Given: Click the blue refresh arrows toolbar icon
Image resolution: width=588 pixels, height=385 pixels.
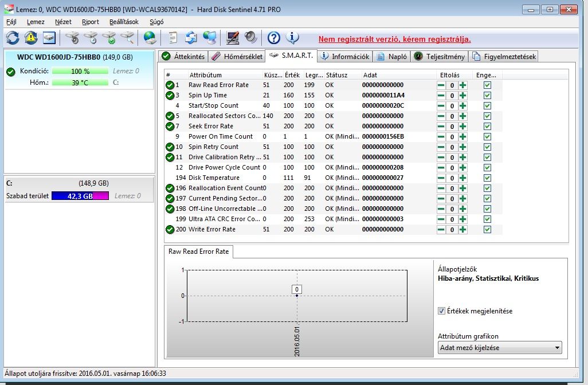Looking at the screenshot, I should 13,37.
